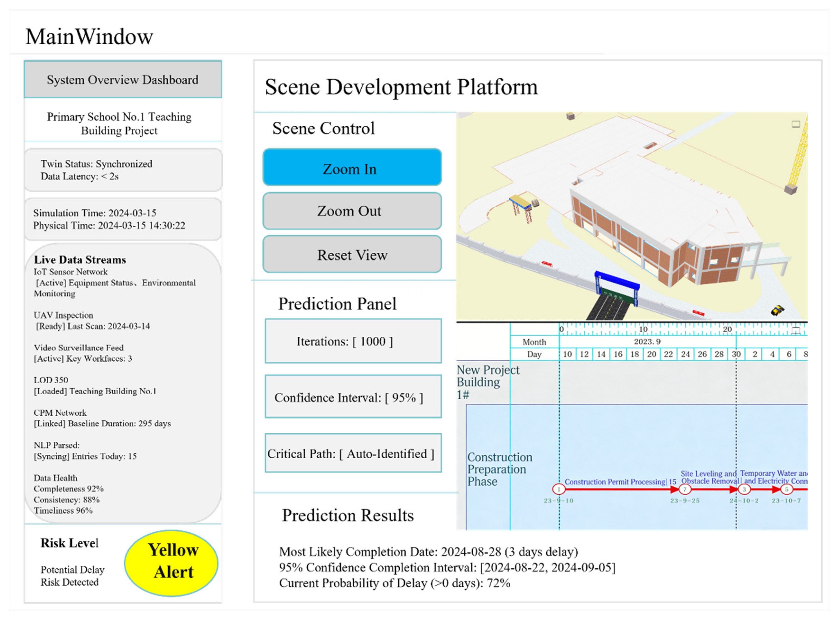Click the project name Primary School No.1
Viewport: 840px width, 622px height.
coord(119,124)
